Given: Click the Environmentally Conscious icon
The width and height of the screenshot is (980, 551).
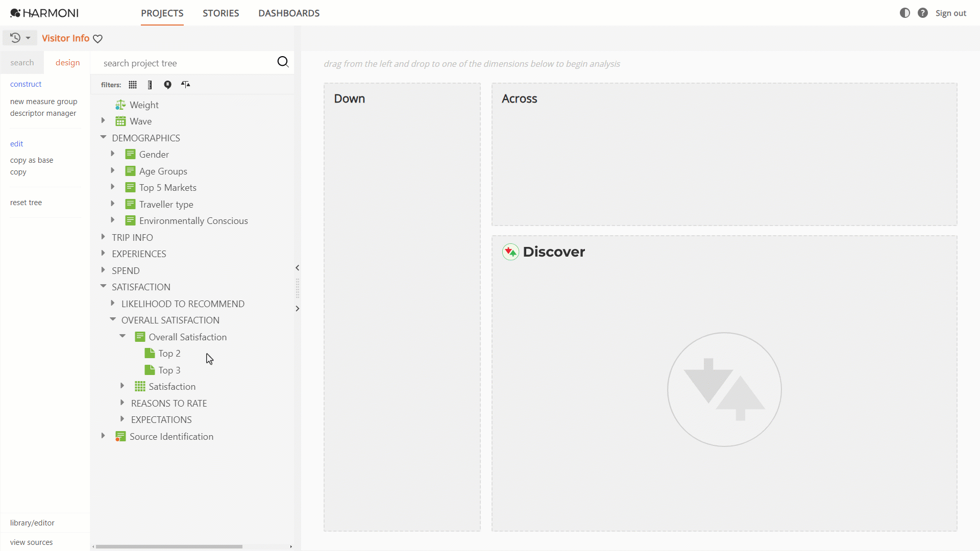Looking at the screenshot, I should (130, 221).
